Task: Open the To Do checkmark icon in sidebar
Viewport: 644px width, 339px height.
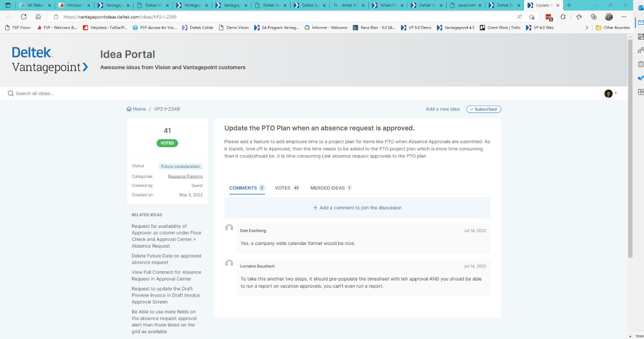Action: pos(640,78)
